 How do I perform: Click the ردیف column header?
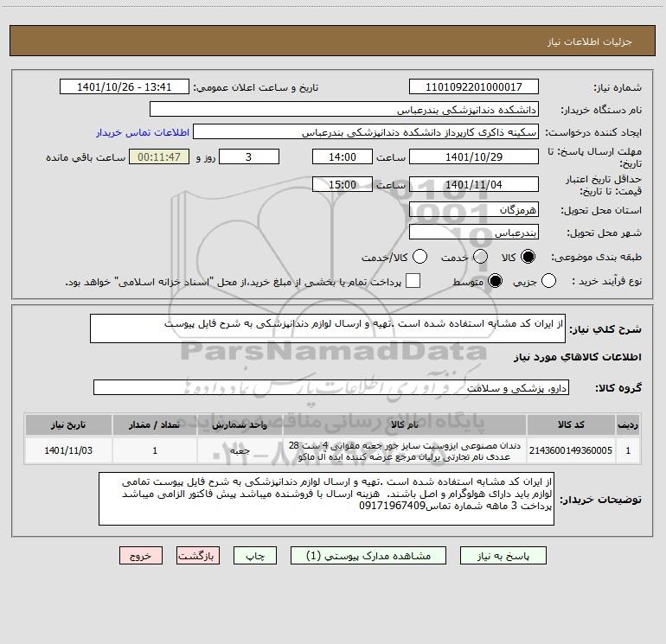628,424
